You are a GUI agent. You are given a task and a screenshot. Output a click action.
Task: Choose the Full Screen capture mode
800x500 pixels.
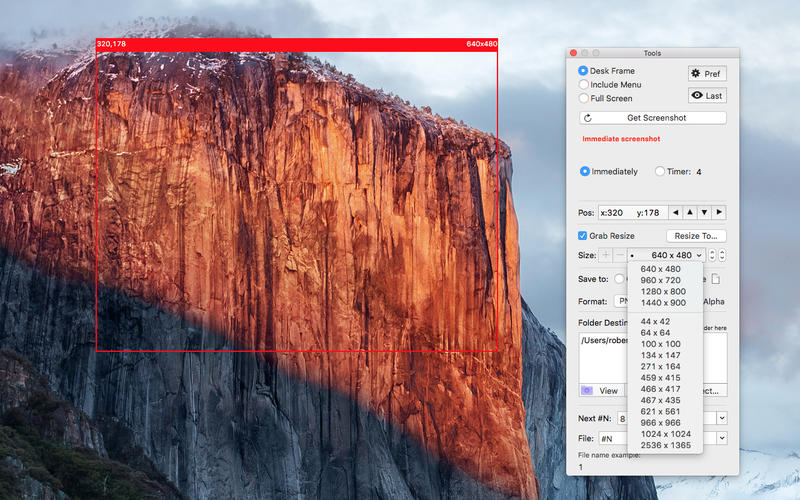pyautogui.click(x=584, y=99)
